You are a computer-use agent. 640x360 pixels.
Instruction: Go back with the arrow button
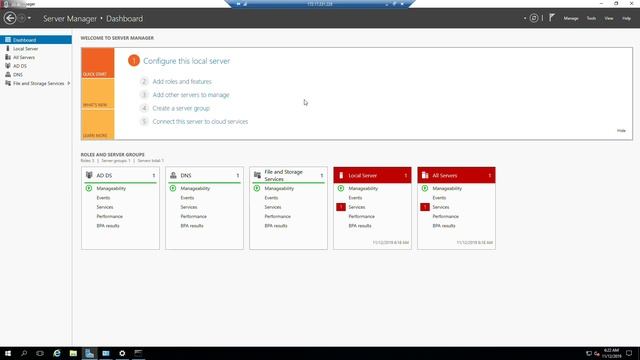tap(10, 18)
